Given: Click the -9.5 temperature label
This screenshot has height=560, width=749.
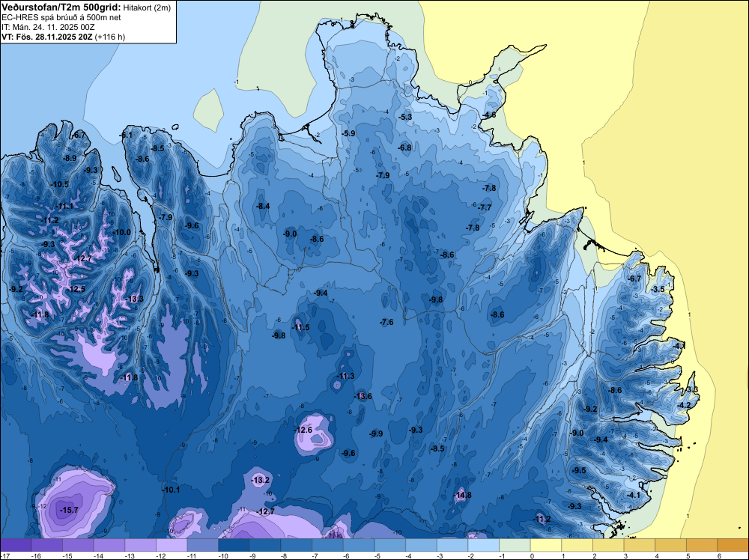Looking at the screenshot, I should 579,470.
